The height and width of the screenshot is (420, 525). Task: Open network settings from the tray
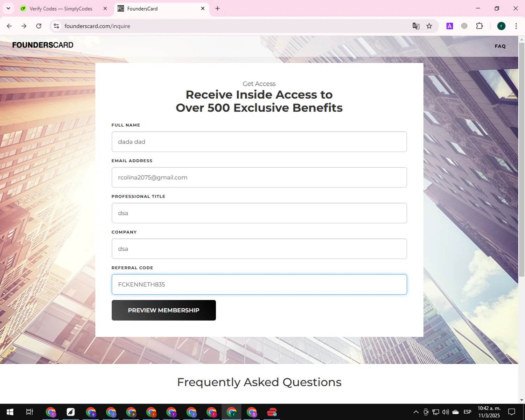point(436,412)
